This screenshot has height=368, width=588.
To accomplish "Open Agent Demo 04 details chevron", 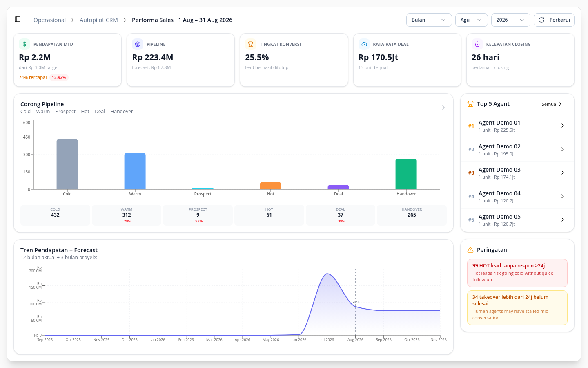I will (x=563, y=196).
